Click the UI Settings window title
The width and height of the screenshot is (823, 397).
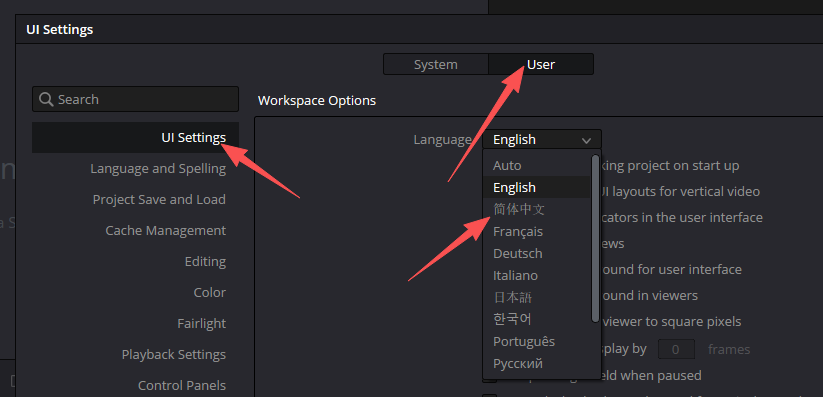[x=60, y=29]
